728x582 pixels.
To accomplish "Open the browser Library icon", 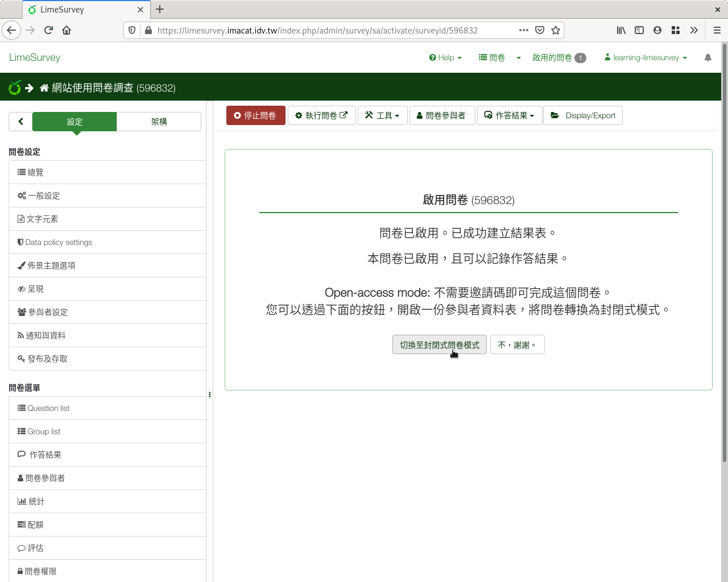I will pyautogui.click(x=621, y=30).
